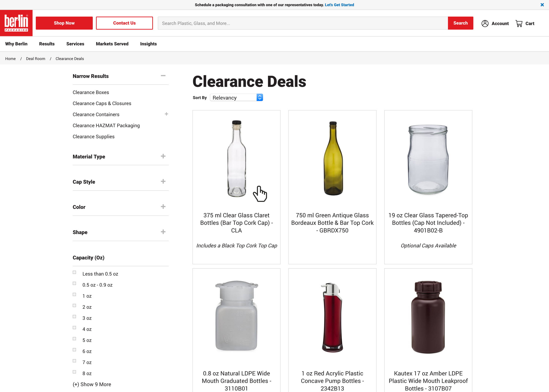549x392 pixels.
Task: Expand the Material Type filter
Action: [x=163, y=156]
